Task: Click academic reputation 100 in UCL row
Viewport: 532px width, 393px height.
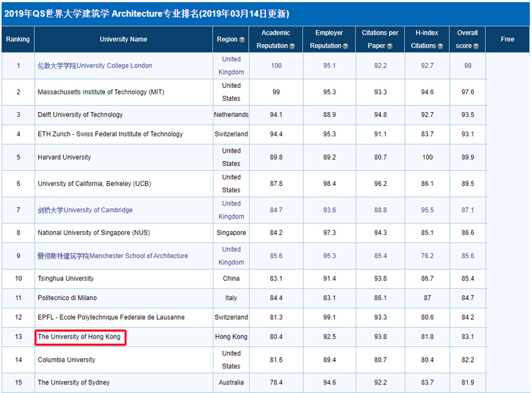Action: click(x=276, y=65)
